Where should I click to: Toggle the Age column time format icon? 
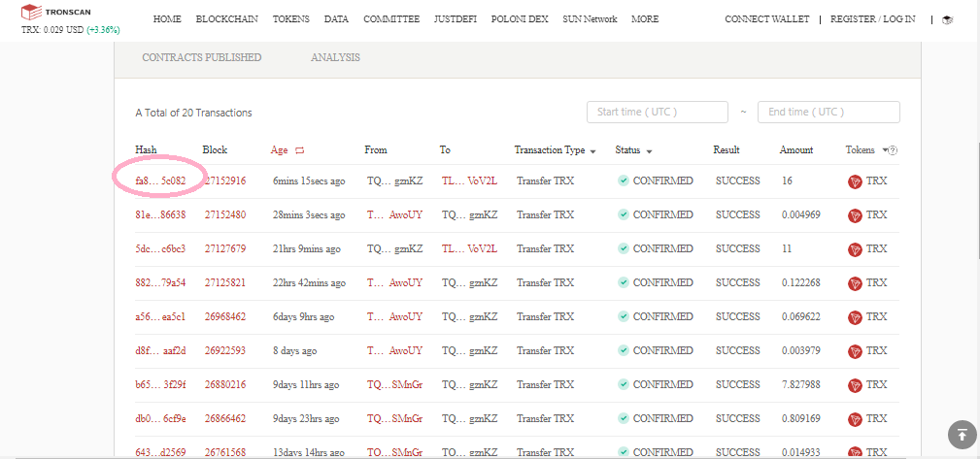299,150
